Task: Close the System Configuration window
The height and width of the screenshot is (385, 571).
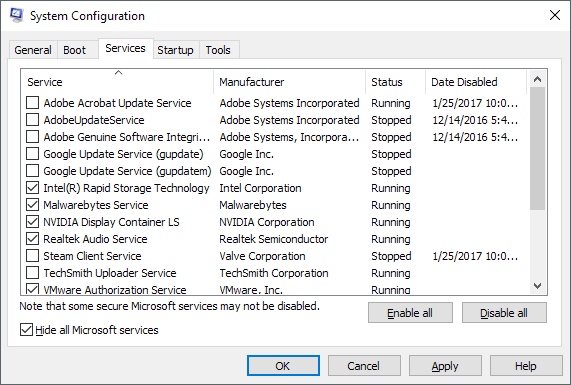Action: tap(555, 15)
